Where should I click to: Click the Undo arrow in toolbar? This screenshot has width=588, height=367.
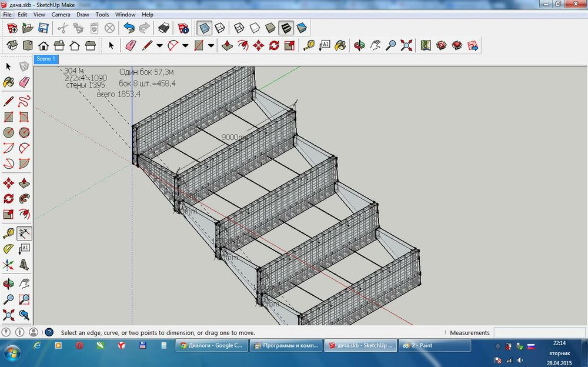[129, 28]
